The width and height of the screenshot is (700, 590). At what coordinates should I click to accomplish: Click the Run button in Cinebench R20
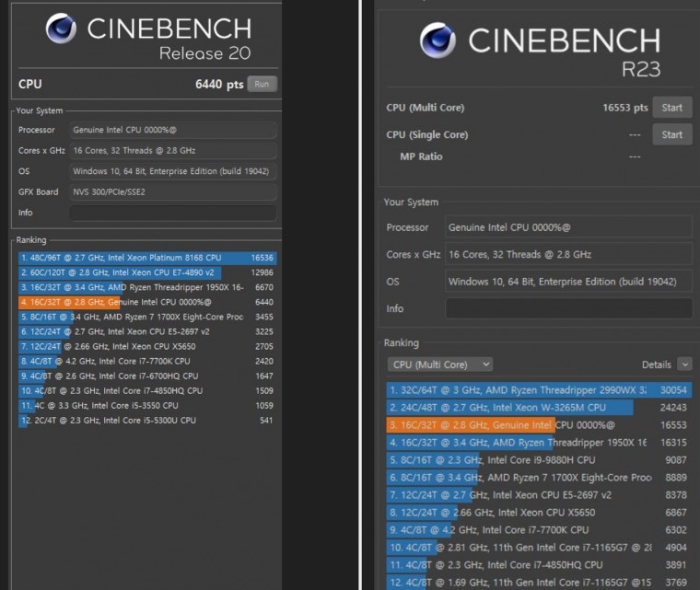(x=262, y=84)
